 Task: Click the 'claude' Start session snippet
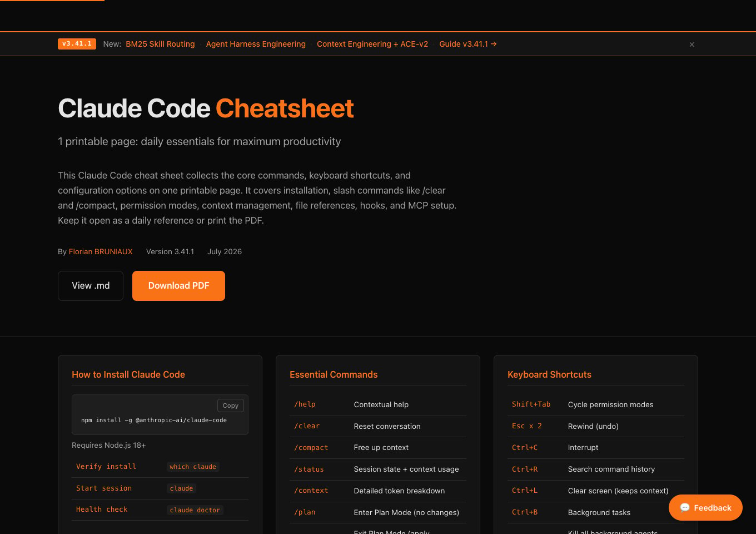pos(181,488)
